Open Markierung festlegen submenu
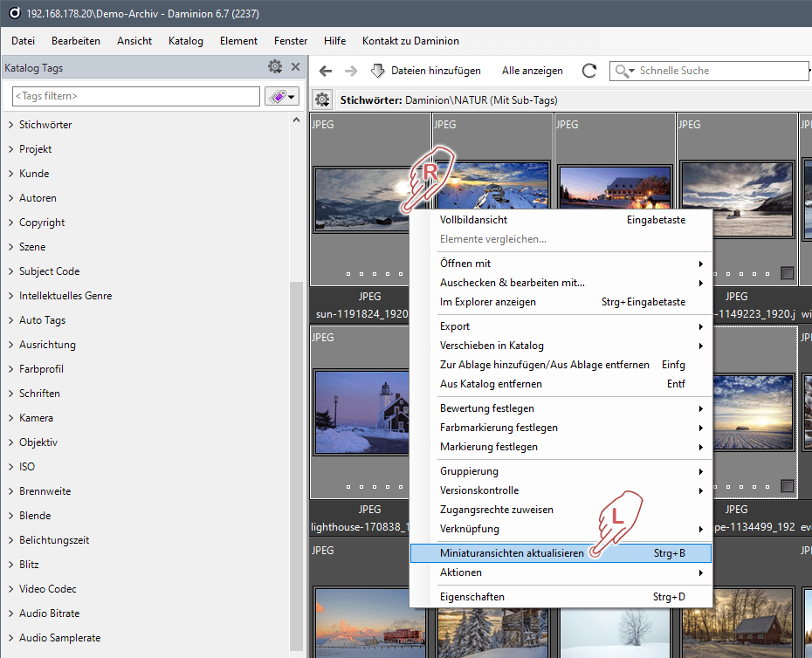 point(561,447)
